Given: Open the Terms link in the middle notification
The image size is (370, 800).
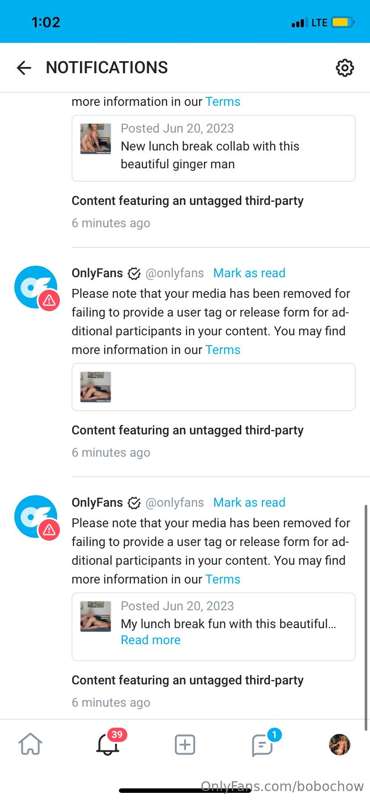Looking at the screenshot, I should click(223, 350).
